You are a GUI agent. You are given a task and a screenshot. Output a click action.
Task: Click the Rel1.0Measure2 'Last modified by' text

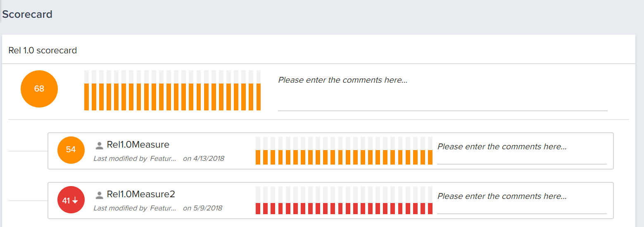click(x=120, y=208)
